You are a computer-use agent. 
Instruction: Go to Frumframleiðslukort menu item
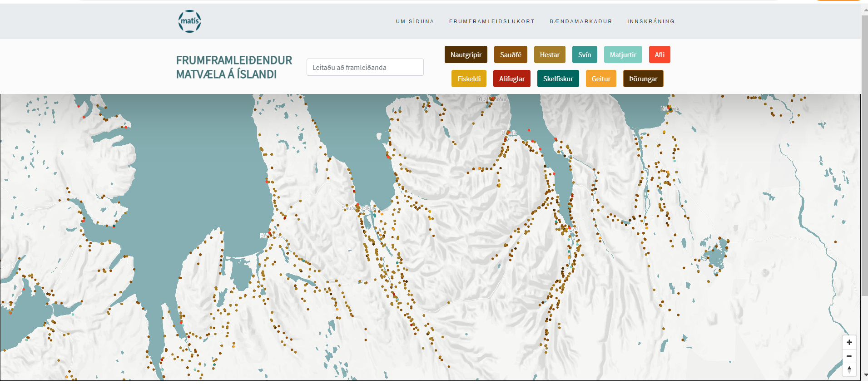[x=492, y=21]
